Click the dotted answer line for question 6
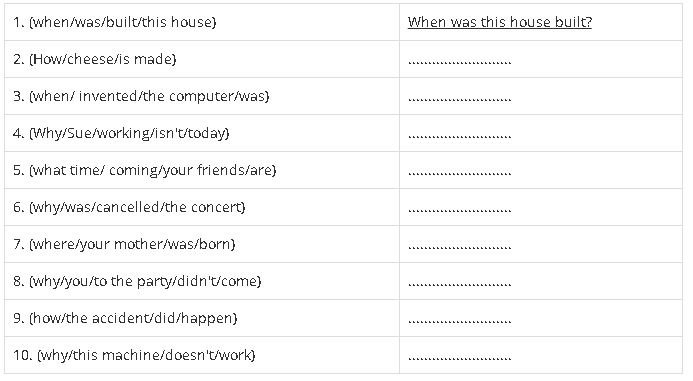Screen dimensions: 693x381 click(460, 211)
